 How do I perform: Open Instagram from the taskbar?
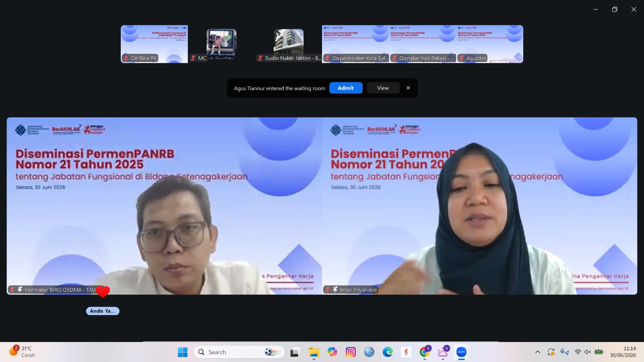pyautogui.click(x=351, y=352)
